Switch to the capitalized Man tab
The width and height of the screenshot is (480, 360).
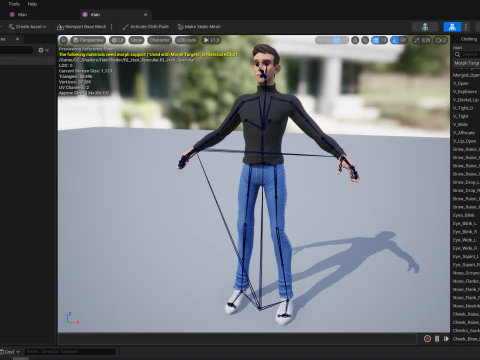click(22, 14)
